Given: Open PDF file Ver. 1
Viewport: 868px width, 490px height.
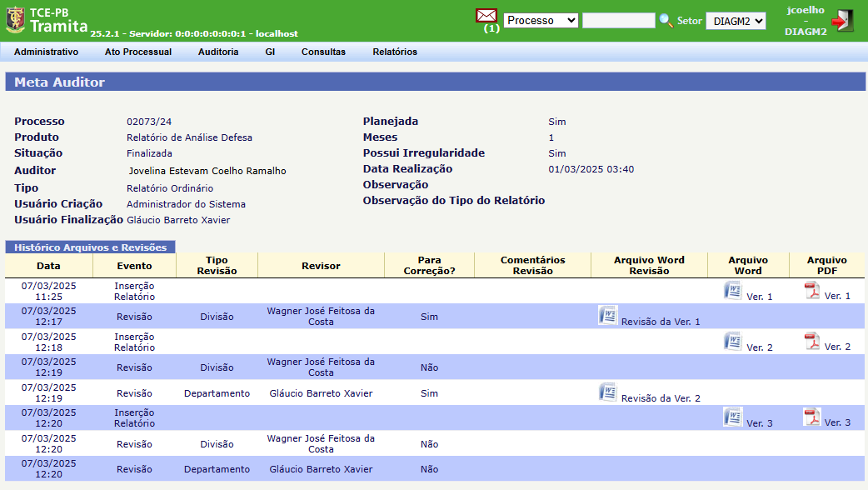Looking at the screenshot, I should pyautogui.click(x=811, y=291).
